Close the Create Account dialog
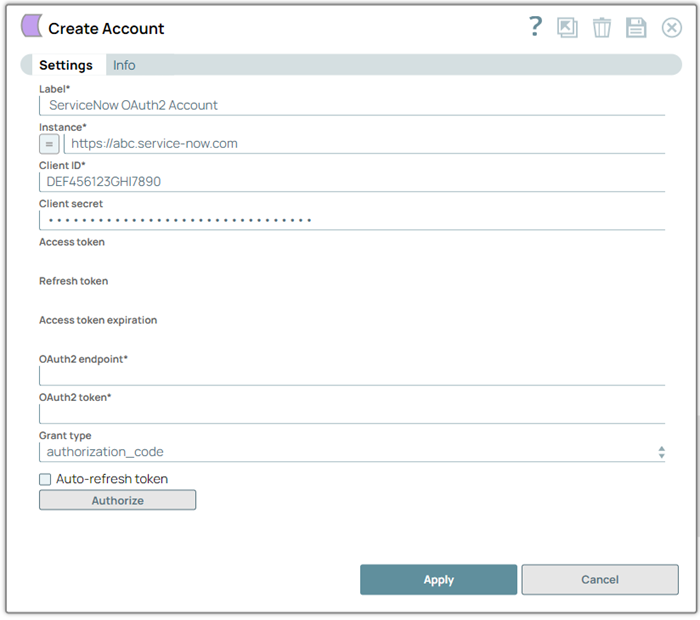Image resolution: width=700 pixels, height=620 pixels. 671,28
